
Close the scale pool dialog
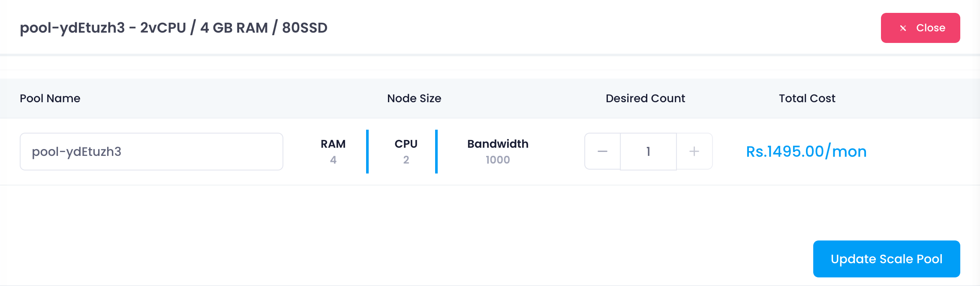click(x=920, y=28)
